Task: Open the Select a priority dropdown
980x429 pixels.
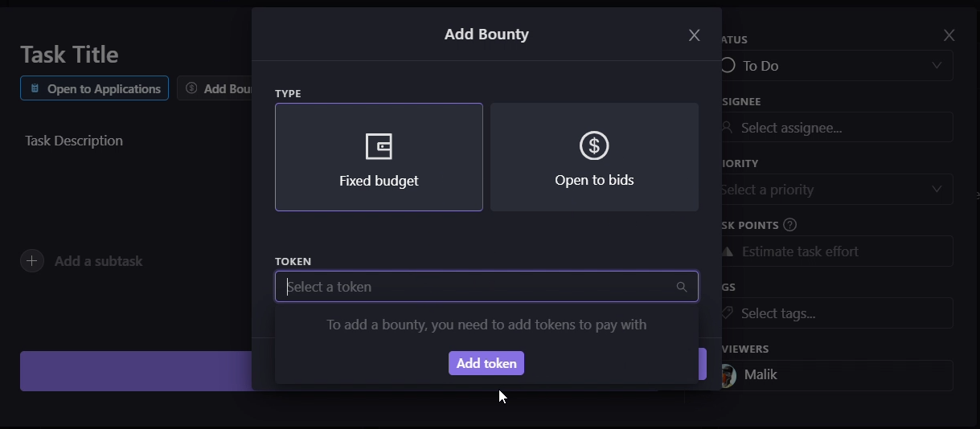Action: 836,190
